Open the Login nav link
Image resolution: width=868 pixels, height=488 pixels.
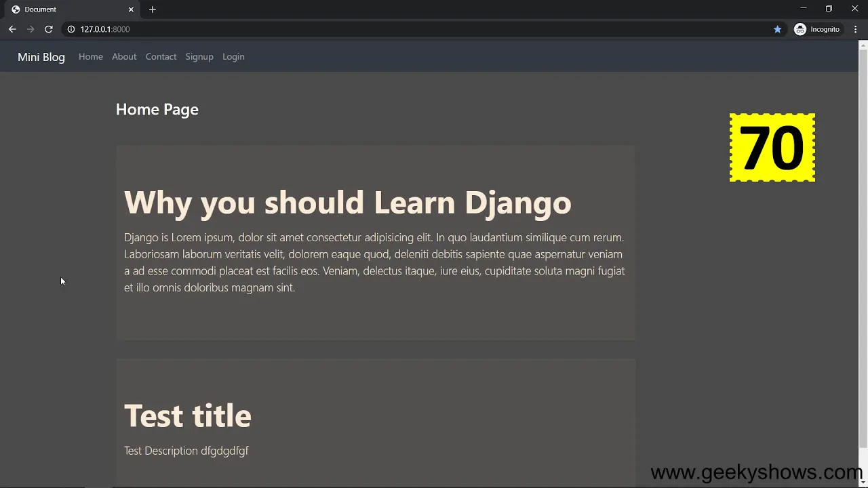[x=233, y=57]
